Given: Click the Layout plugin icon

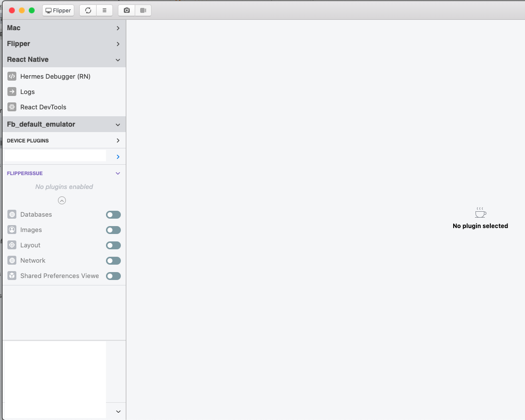Looking at the screenshot, I should [x=11, y=245].
